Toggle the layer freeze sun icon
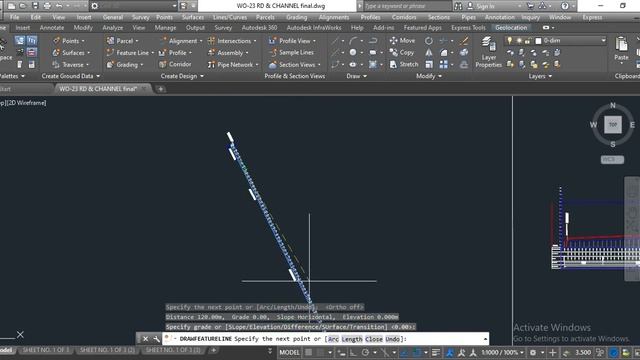The height and width of the screenshot is (360, 640). (x=519, y=40)
